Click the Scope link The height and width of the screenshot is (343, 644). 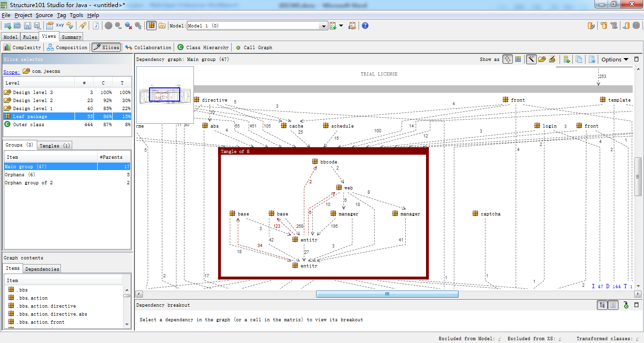[12, 72]
